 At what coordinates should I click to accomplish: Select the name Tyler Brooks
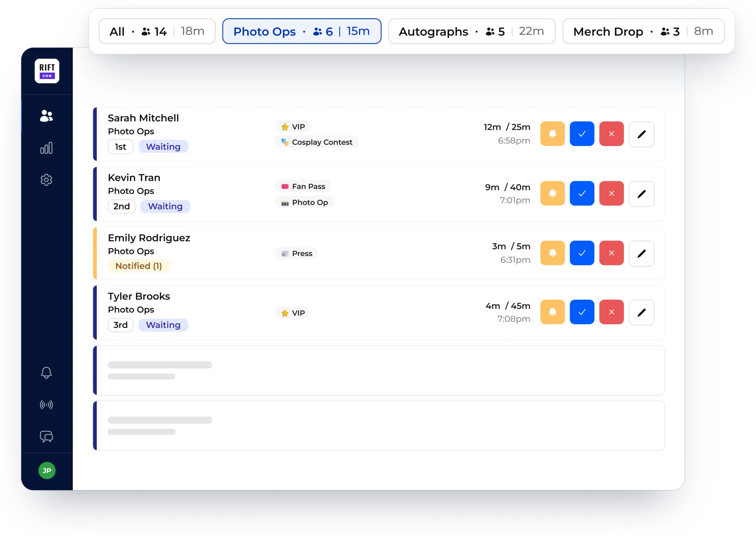139,296
